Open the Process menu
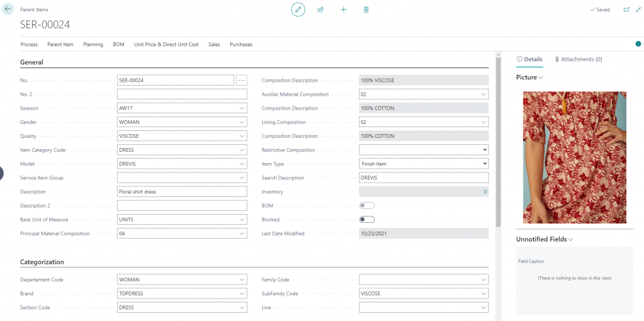The width and height of the screenshot is (644, 321). [29, 45]
